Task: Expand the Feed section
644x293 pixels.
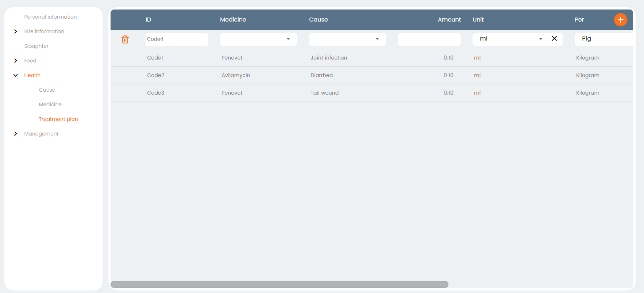Action: pyautogui.click(x=15, y=61)
